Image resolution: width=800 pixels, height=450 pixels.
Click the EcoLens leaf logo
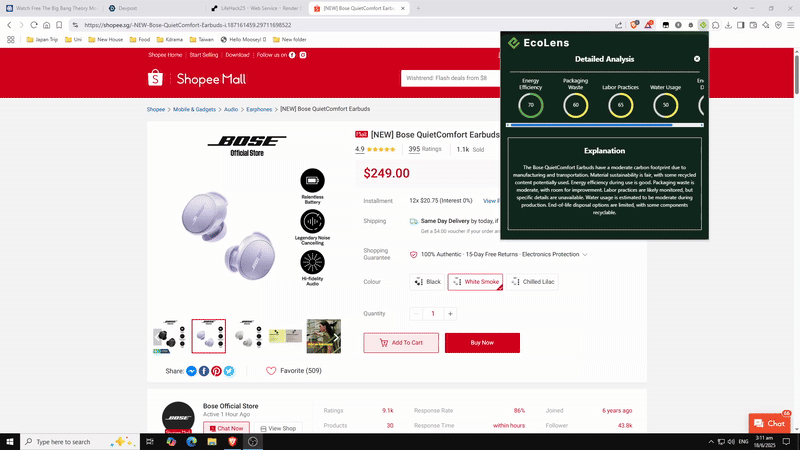pyautogui.click(x=514, y=43)
